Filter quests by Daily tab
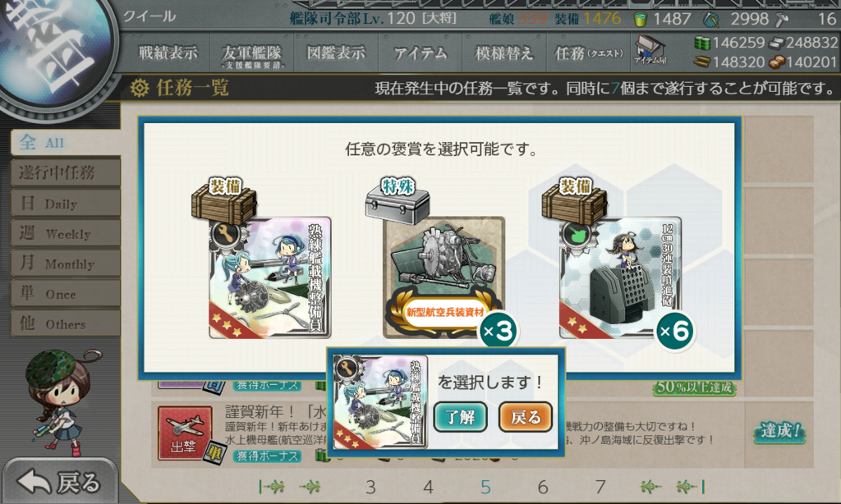The height and width of the screenshot is (504, 841). [x=66, y=204]
